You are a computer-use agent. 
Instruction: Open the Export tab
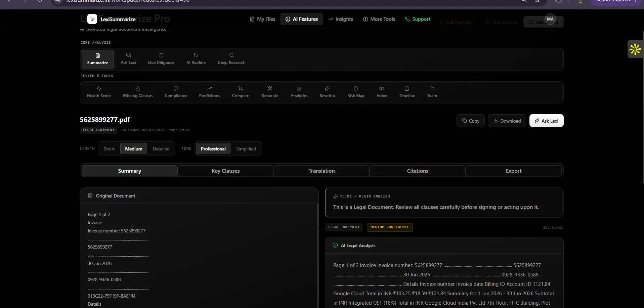(514, 171)
